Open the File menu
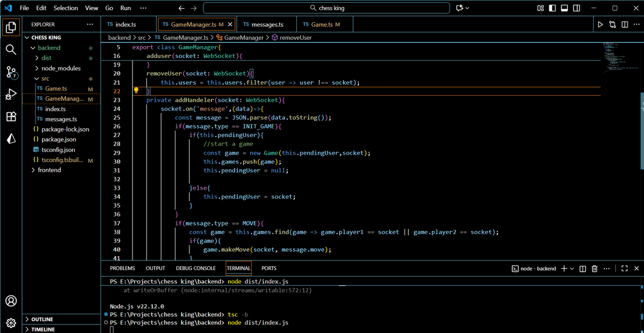Image resolution: width=644 pixels, height=333 pixels. click(x=24, y=8)
